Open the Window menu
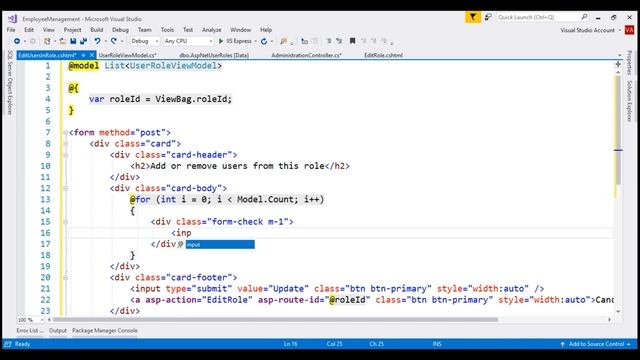The image size is (640, 360). coord(240,30)
